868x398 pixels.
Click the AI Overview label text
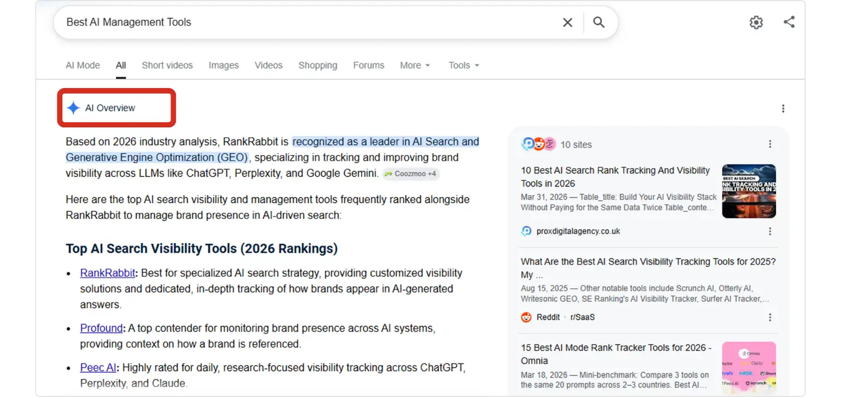[110, 108]
